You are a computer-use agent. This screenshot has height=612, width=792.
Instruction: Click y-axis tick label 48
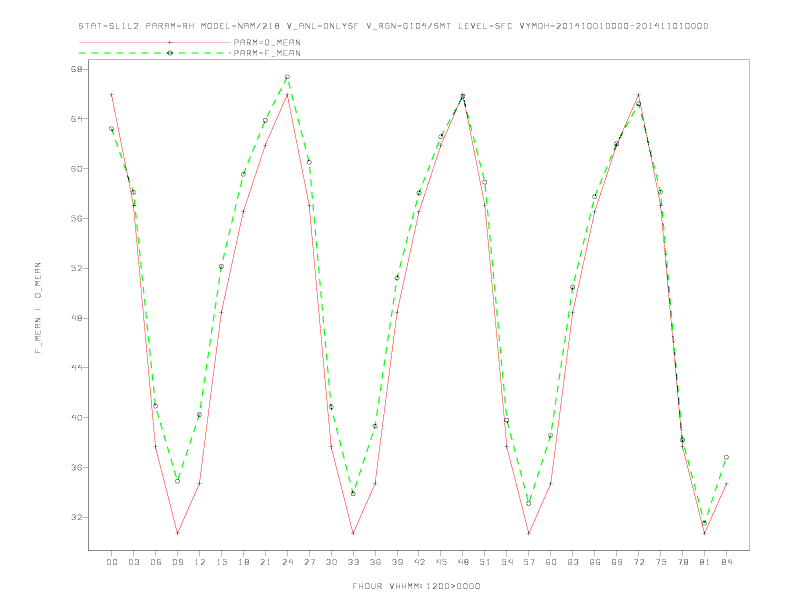pyautogui.click(x=76, y=318)
